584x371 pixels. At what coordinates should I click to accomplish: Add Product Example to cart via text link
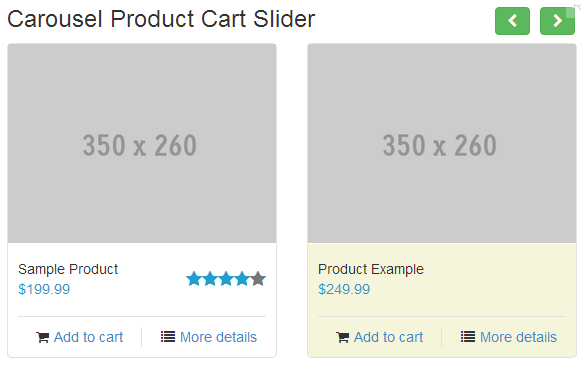click(x=388, y=337)
